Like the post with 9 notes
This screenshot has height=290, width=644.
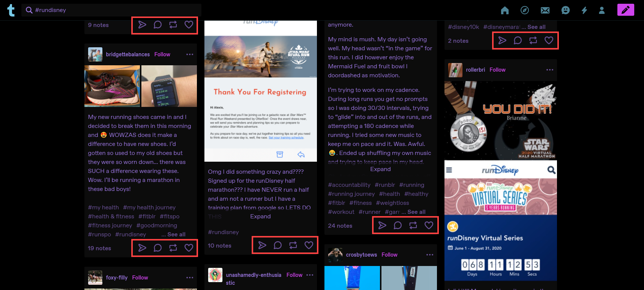(x=189, y=25)
